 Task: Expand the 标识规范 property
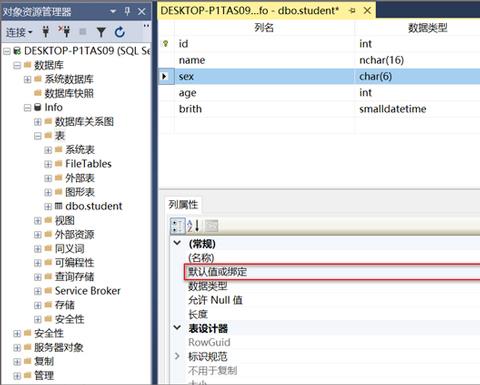[x=177, y=356]
